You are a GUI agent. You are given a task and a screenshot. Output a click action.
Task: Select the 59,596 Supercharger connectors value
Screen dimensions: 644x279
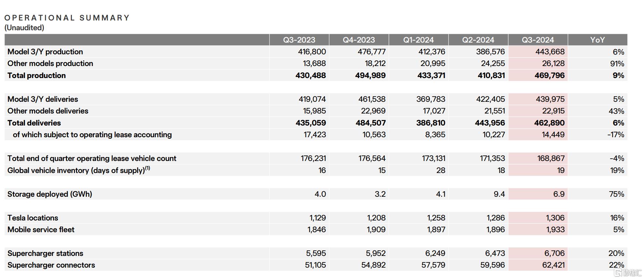(493, 265)
